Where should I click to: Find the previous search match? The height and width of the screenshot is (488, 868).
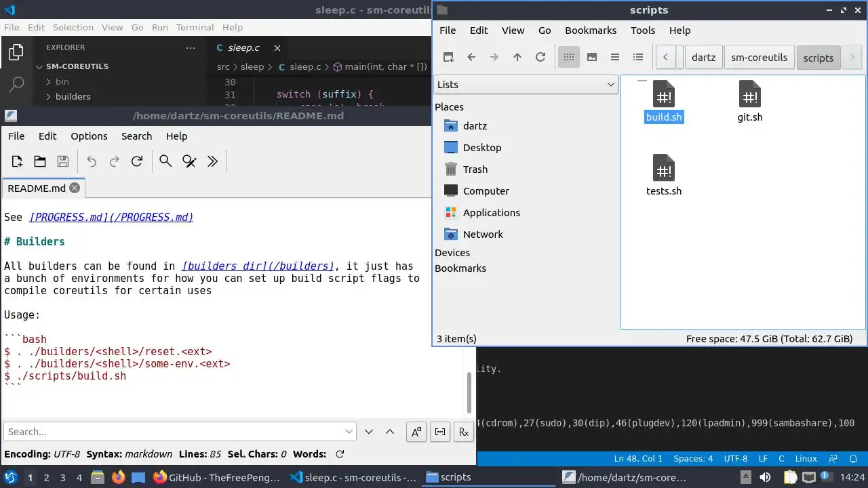[x=390, y=432]
